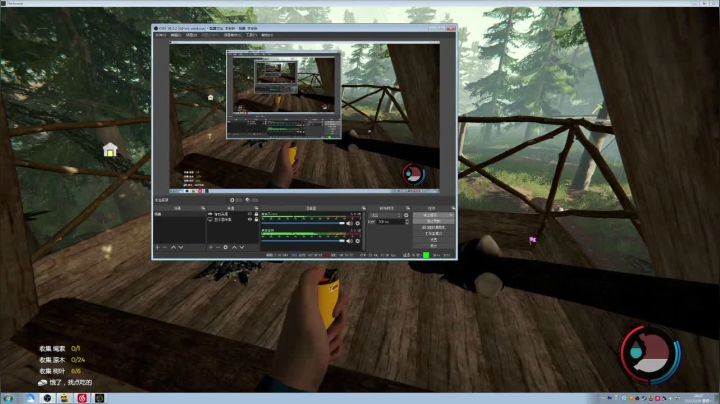Pop out the Scenes dock
Image resolution: width=720 pixels, height=404 pixels.
coord(203,208)
